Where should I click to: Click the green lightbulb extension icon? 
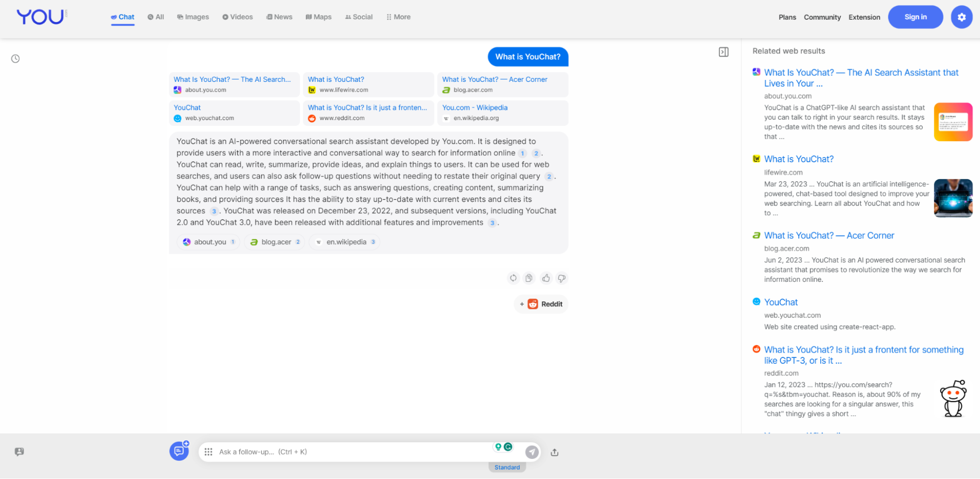coord(498,447)
